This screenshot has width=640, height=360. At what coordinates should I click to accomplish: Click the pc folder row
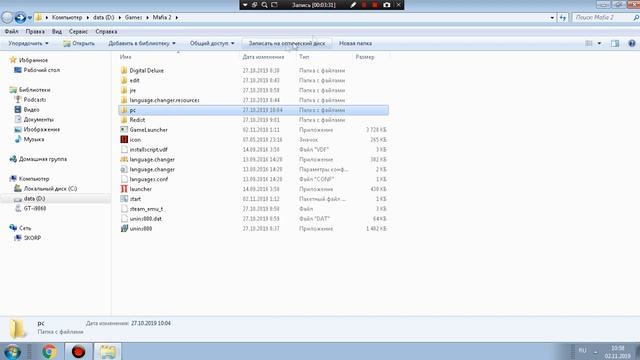(x=253, y=110)
